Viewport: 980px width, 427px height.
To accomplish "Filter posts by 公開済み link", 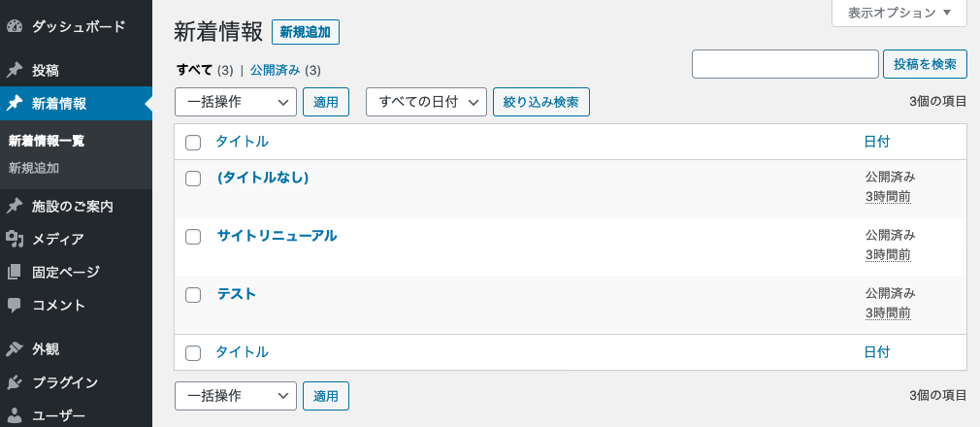I will tap(275, 71).
